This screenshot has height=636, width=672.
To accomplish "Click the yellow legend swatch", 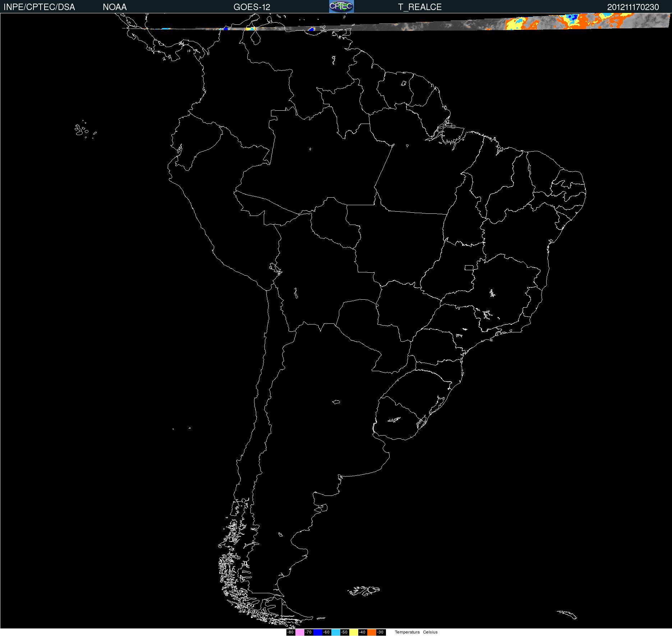I will tap(354, 632).
